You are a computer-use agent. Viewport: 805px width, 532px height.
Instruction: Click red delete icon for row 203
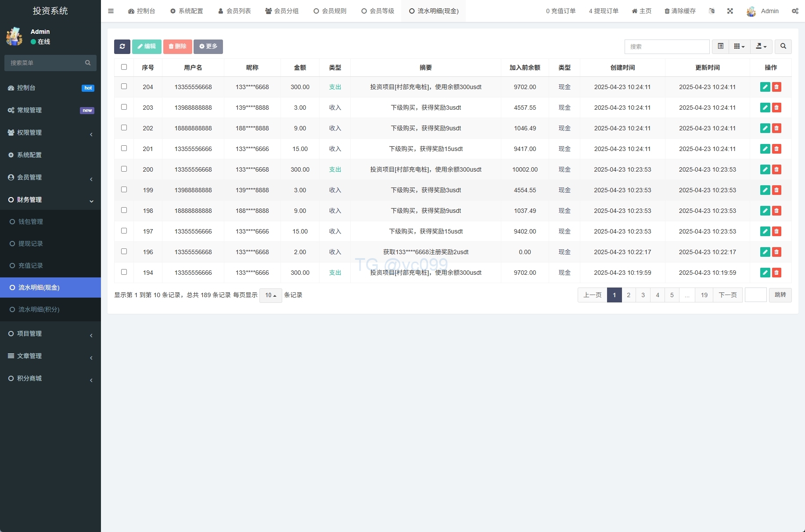pyautogui.click(x=776, y=108)
